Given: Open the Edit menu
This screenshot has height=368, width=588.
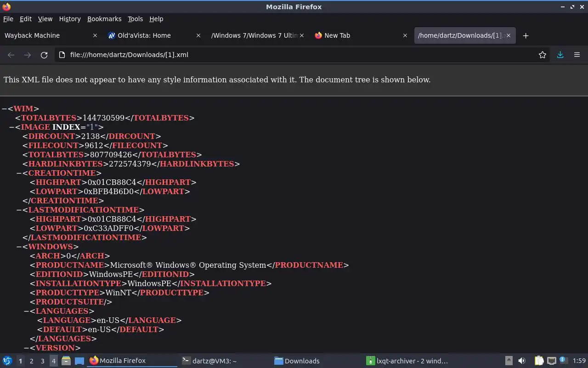Looking at the screenshot, I should click(x=26, y=19).
